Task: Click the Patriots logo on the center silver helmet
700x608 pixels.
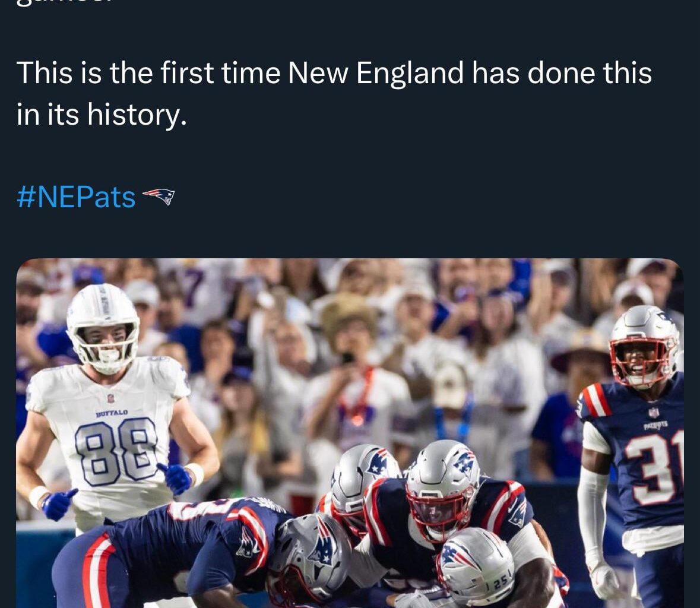Action: click(464, 461)
